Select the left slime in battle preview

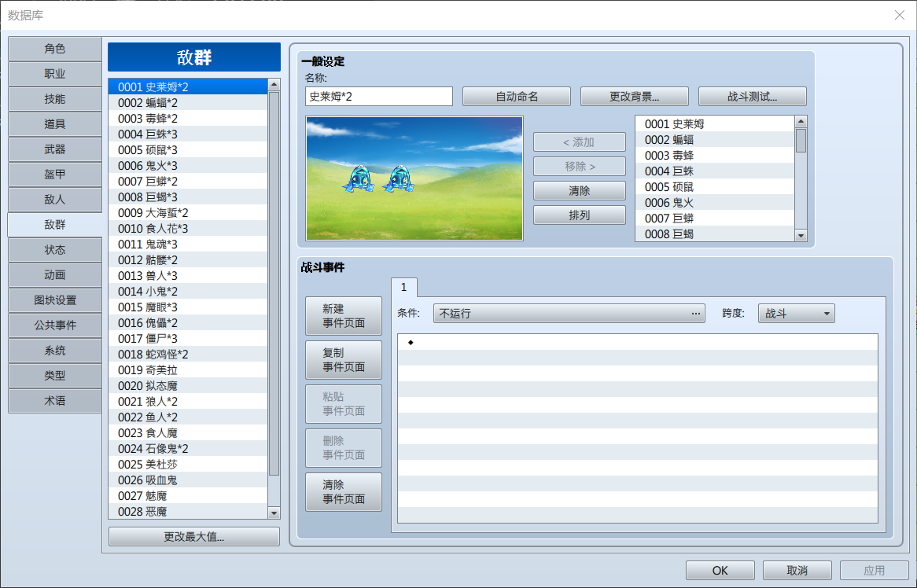359,179
